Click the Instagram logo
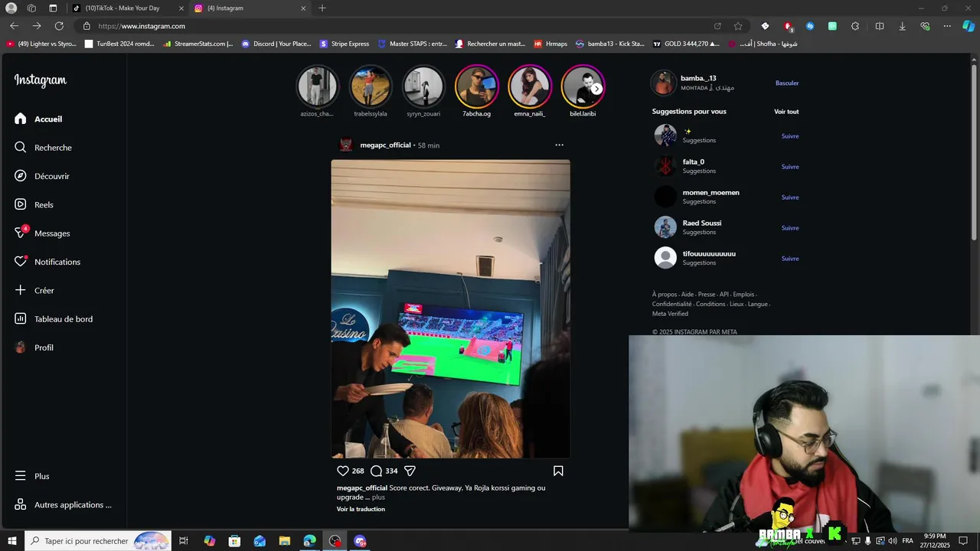Viewport: 980px width, 551px height. [41, 80]
